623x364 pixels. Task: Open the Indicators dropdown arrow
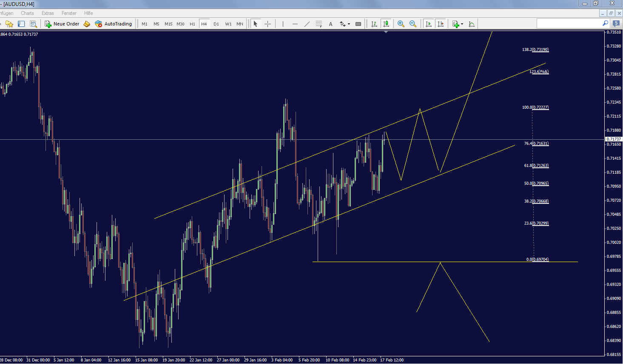point(461,24)
